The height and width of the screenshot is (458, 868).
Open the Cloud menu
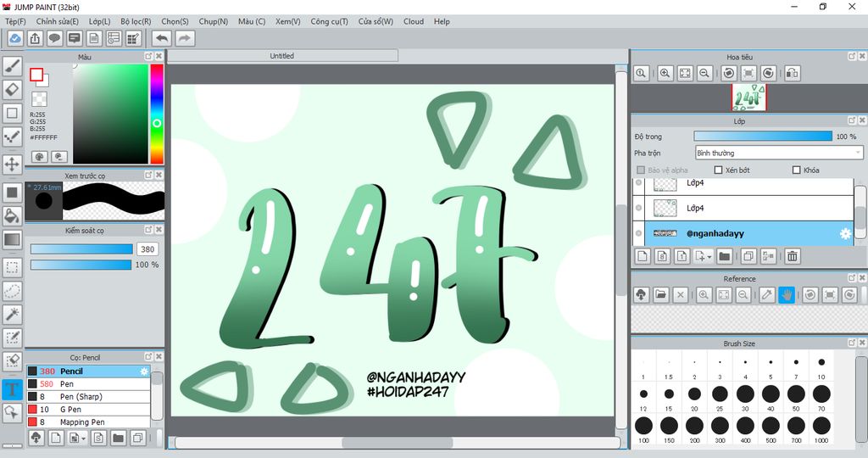414,21
